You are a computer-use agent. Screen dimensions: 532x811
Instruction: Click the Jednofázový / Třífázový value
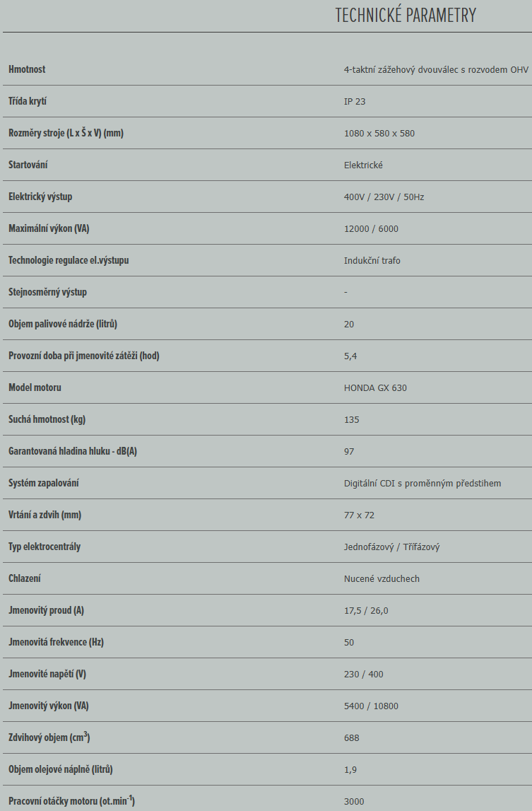(x=392, y=547)
